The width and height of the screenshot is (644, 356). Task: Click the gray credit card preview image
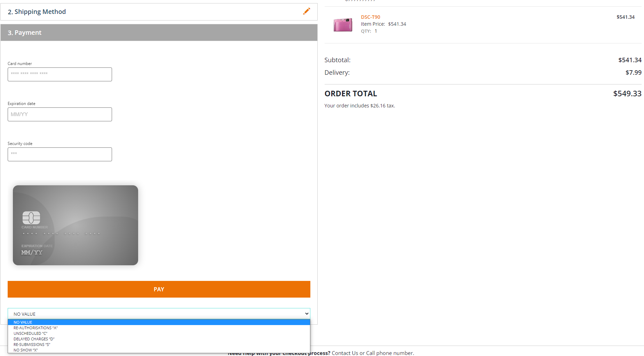75,225
